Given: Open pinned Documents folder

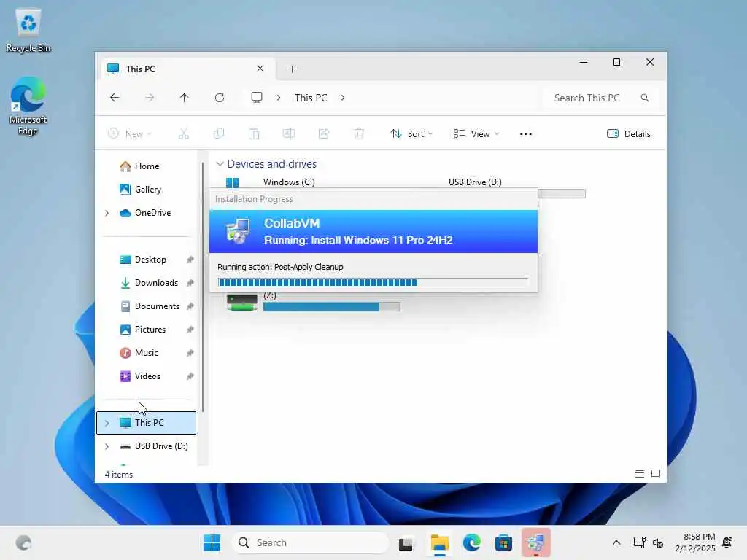Looking at the screenshot, I should (x=157, y=306).
